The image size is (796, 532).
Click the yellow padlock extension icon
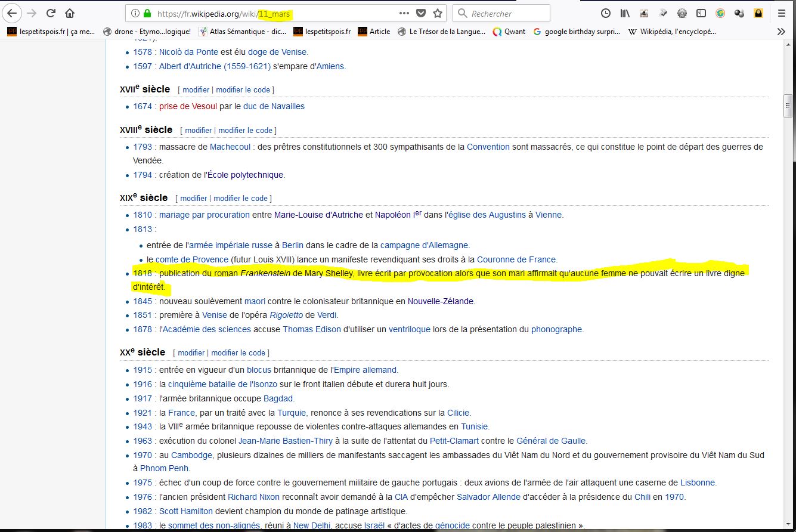758,13
